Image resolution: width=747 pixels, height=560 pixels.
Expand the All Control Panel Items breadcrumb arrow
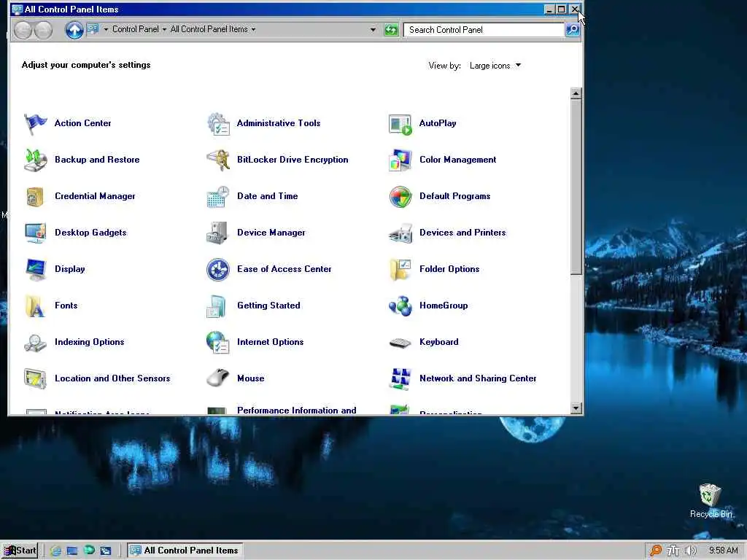click(x=253, y=29)
